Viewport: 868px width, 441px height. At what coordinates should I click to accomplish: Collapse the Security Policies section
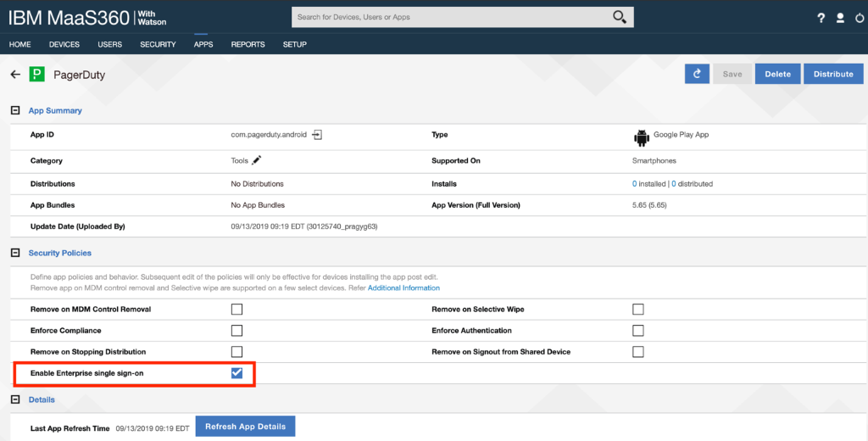[x=15, y=253]
